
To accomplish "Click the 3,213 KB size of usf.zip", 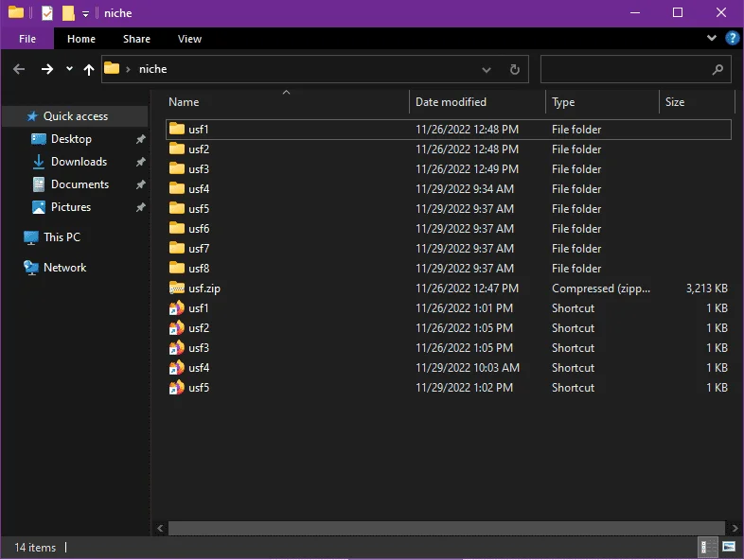I will coord(706,289).
